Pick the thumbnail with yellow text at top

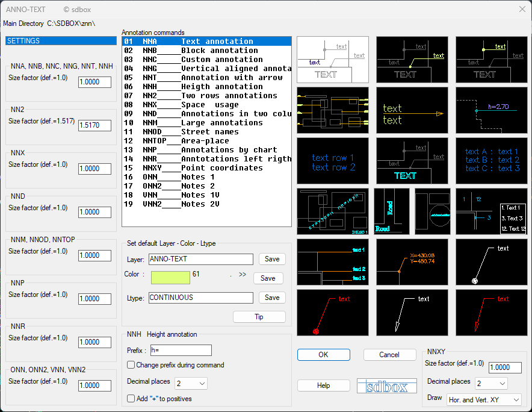point(492,60)
